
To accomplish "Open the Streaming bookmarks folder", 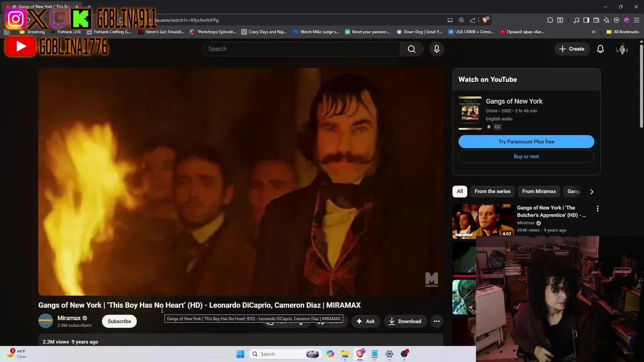I will pos(32,32).
